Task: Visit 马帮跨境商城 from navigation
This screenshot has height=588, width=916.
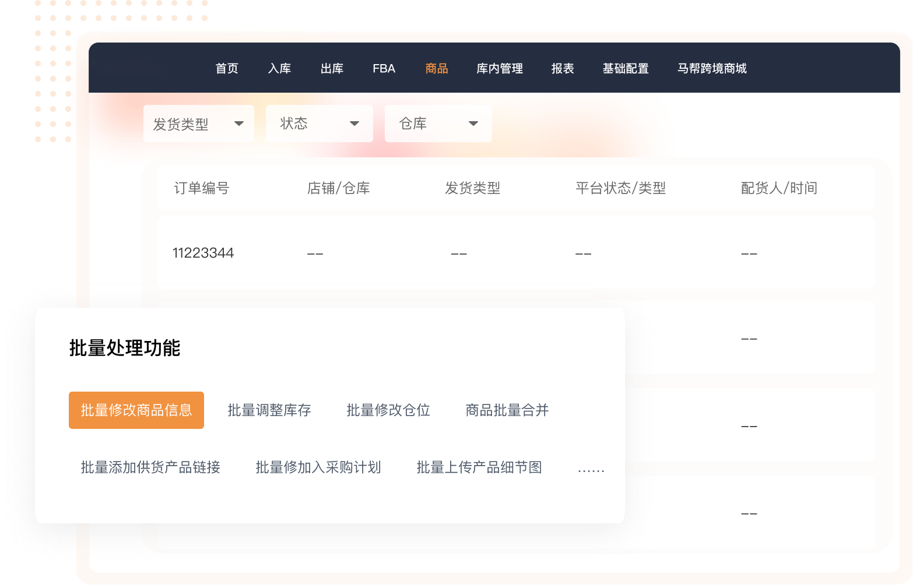Action: point(712,69)
